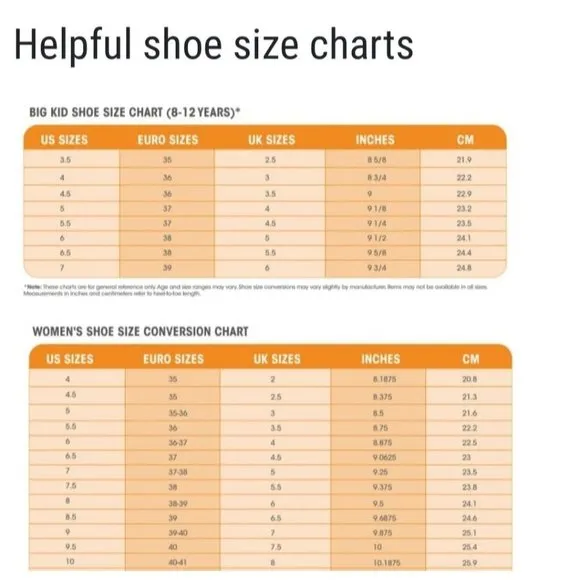Select the INCHES header in big kid chart

[x=375, y=139]
